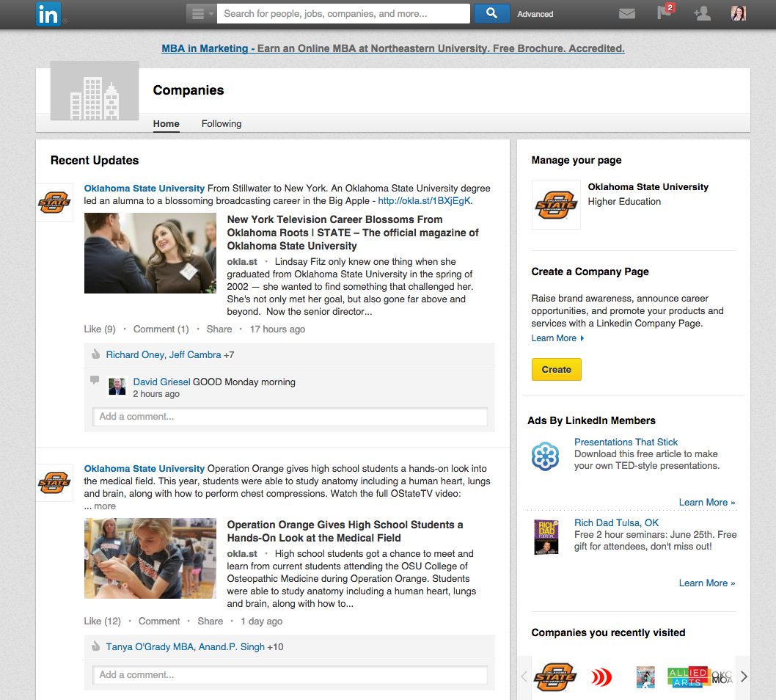Image resolution: width=776 pixels, height=700 pixels.
Task: Click the Presentations That Stick ad icon
Action: 546,456
